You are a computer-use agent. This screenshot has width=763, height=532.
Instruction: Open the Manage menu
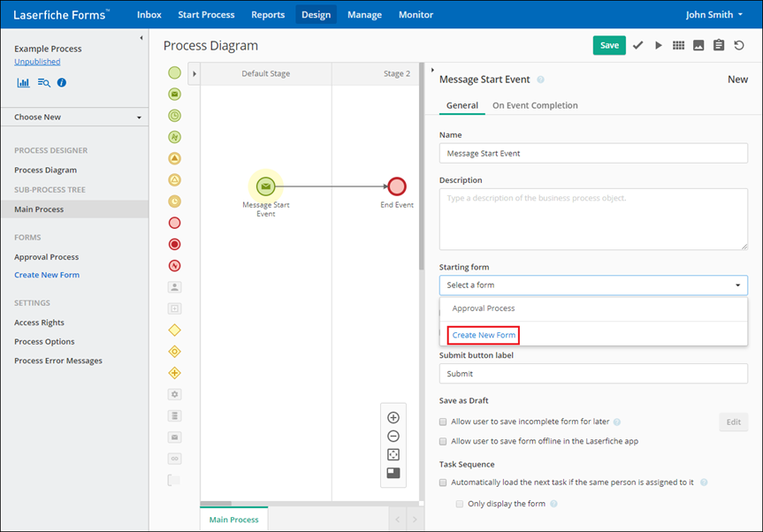364,15
